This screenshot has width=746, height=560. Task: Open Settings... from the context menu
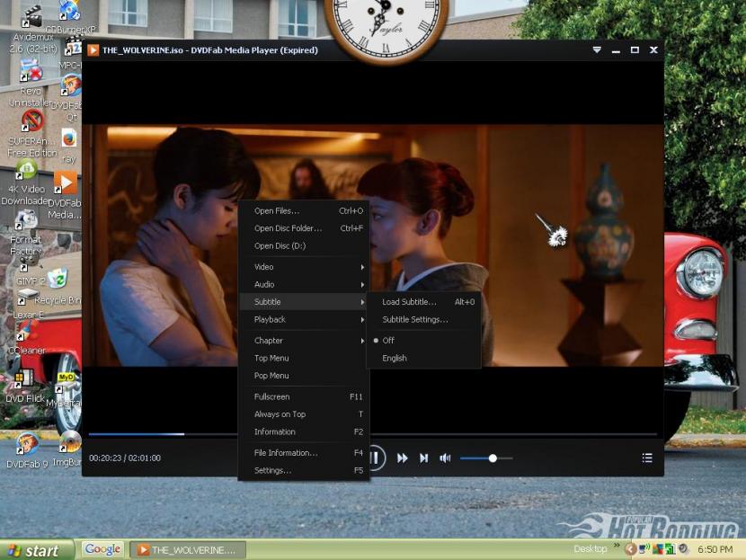(304, 470)
